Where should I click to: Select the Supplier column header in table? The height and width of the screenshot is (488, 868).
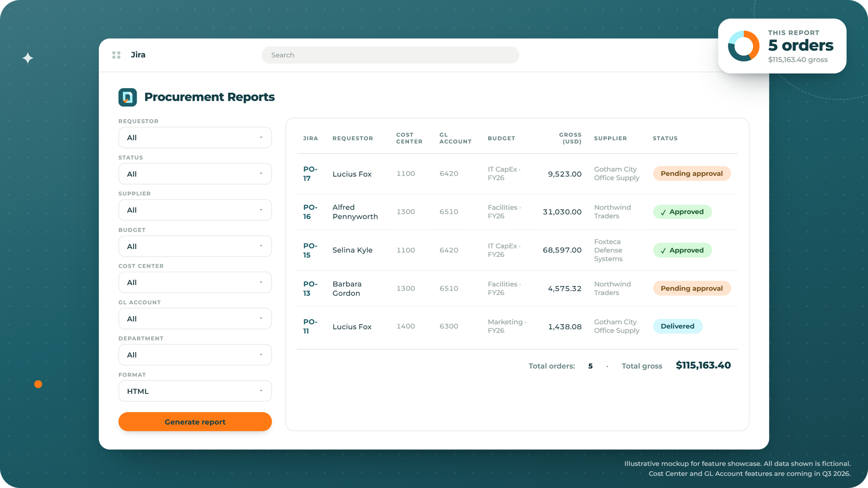pos(610,138)
